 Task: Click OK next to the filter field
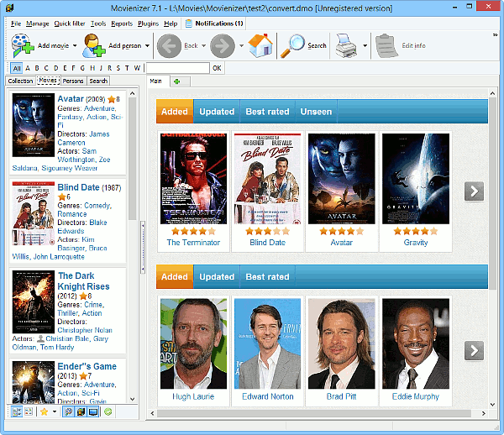pos(217,68)
